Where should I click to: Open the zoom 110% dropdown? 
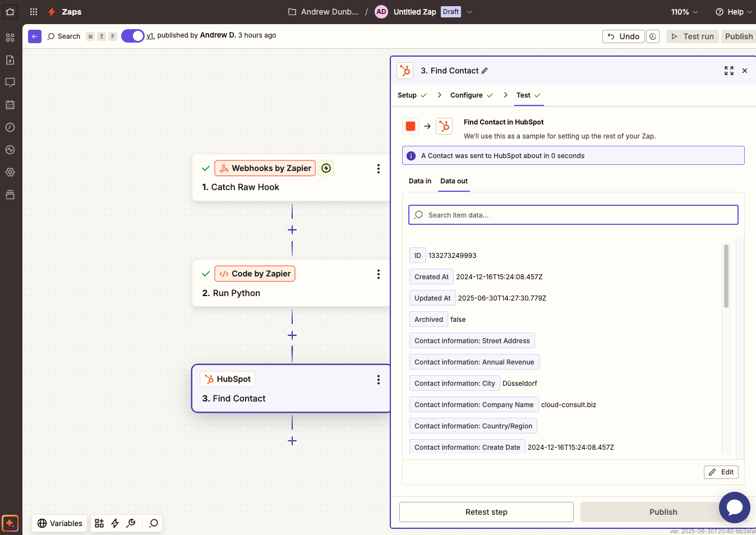coord(684,12)
